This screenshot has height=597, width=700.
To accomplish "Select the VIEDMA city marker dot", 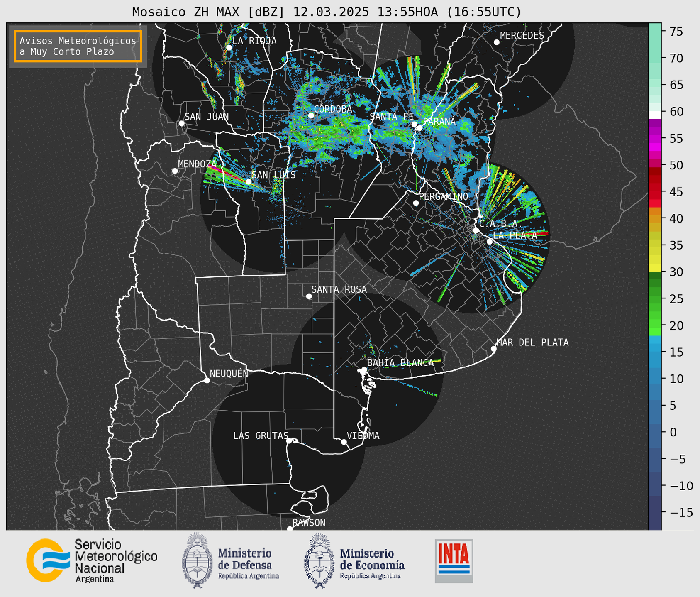I will click(344, 442).
